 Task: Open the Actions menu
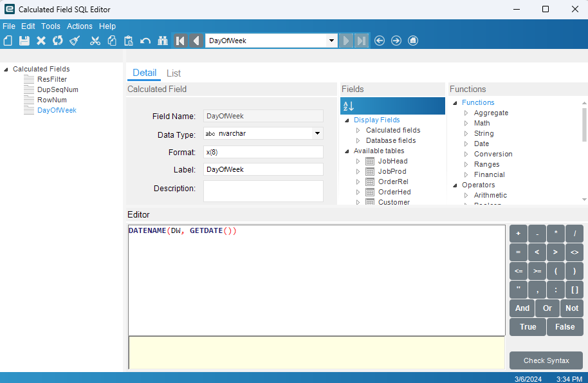[x=80, y=26]
